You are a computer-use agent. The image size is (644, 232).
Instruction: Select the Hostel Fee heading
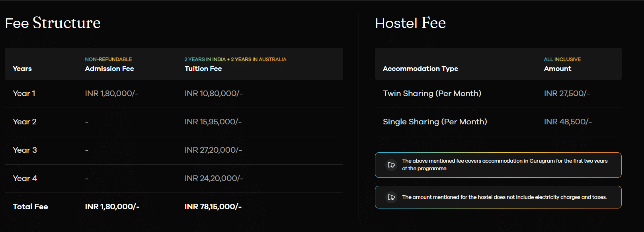410,23
